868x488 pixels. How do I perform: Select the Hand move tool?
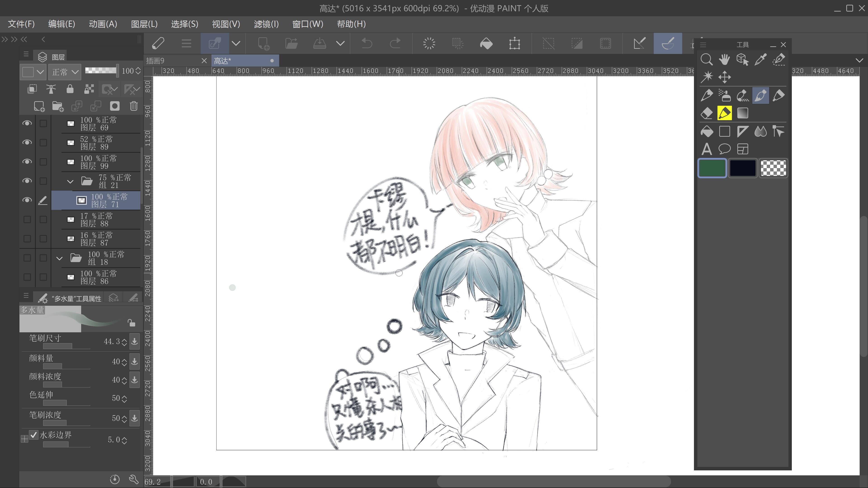724,59
